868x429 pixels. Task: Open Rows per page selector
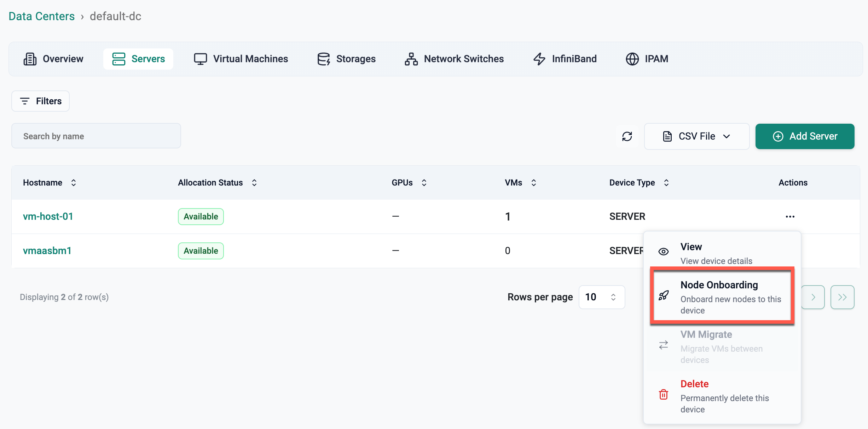(x=602, y=297)
